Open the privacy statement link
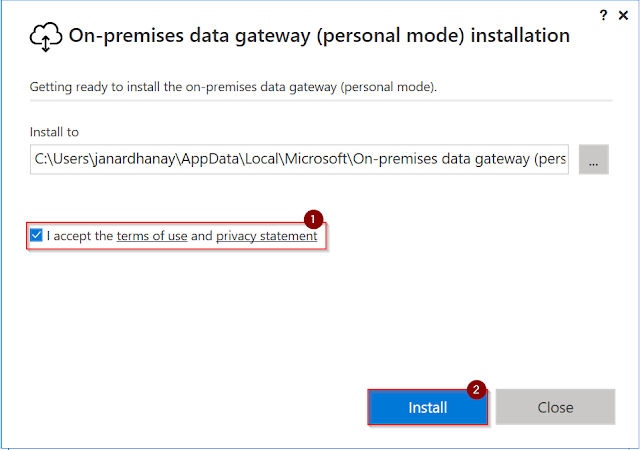640x450 pixels. (x=266, y=236)
